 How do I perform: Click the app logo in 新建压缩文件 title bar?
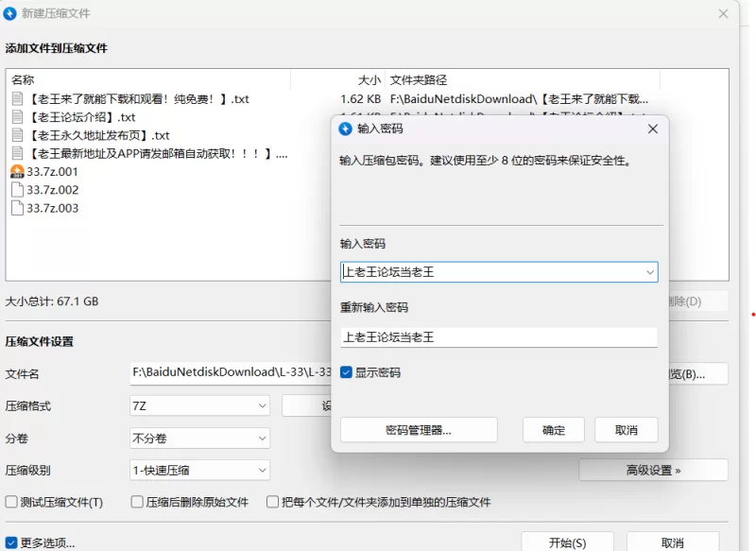(10, 14)
